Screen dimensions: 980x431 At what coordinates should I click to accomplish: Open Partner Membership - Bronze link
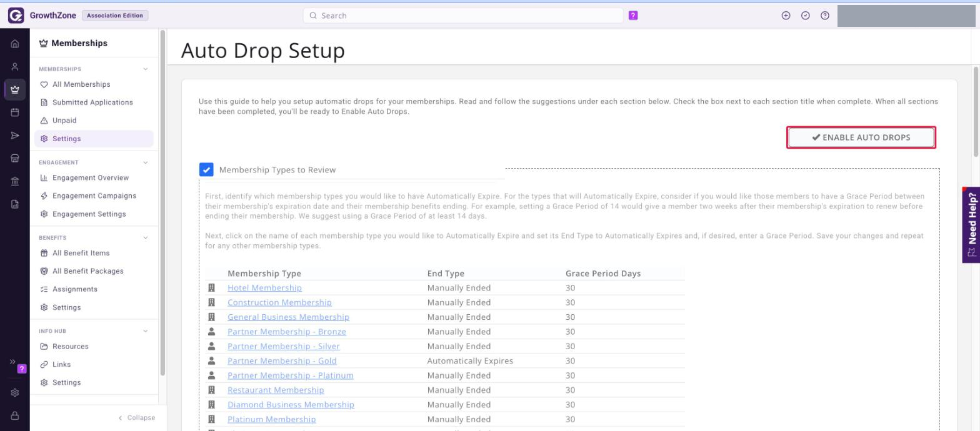(x=287, y=332)
